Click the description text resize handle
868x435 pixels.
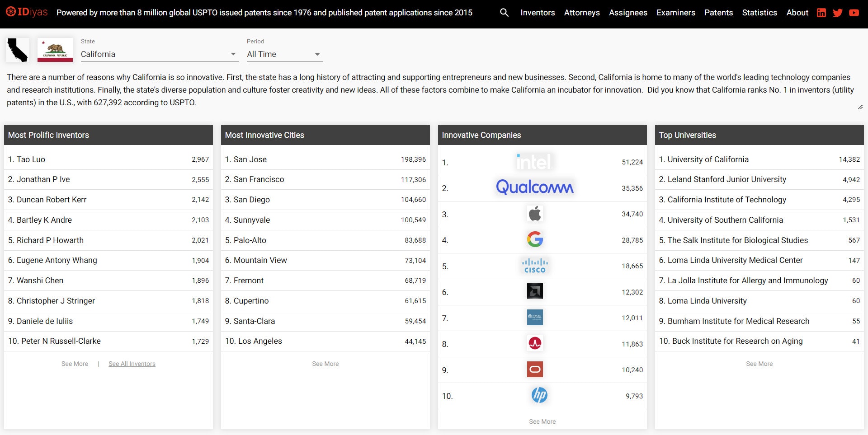point(860,107)
